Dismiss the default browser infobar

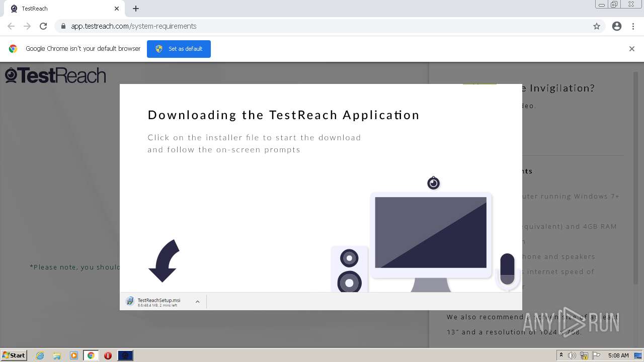pos(632,49)
